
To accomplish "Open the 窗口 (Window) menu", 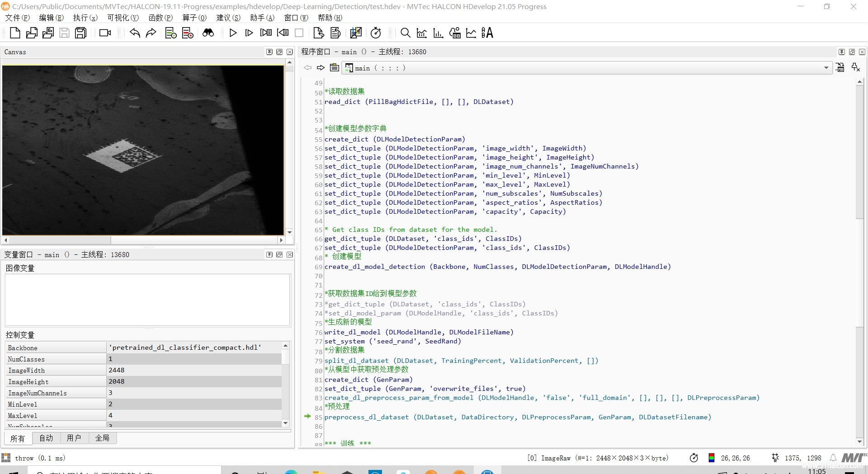I will click(x=296, y=18).
